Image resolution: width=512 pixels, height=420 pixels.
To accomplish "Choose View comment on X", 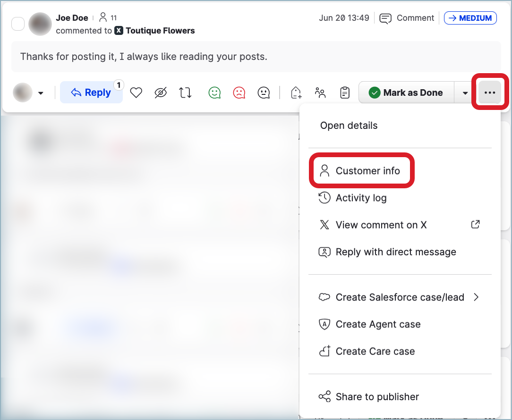I will (x=381, y=225).
